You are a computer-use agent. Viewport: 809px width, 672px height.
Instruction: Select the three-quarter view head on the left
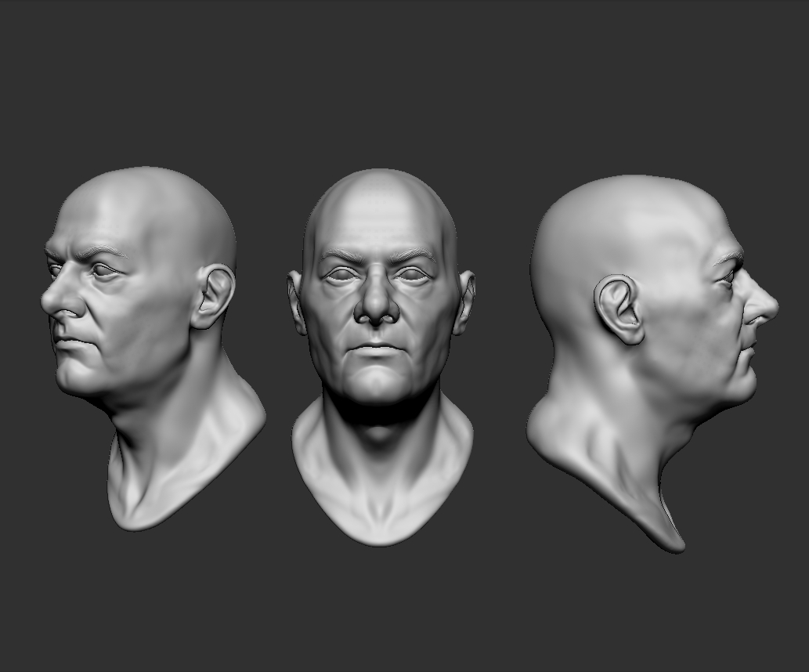(152, 349)
